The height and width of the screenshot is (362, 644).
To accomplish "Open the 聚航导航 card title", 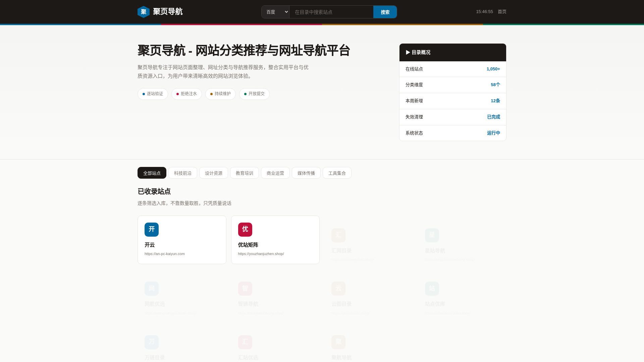I will click(x=341, y=358).
